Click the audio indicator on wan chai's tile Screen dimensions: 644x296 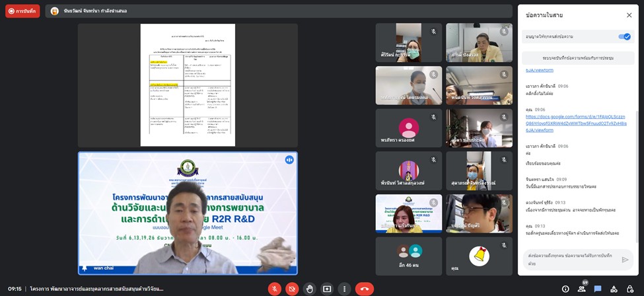click(289, 160)
